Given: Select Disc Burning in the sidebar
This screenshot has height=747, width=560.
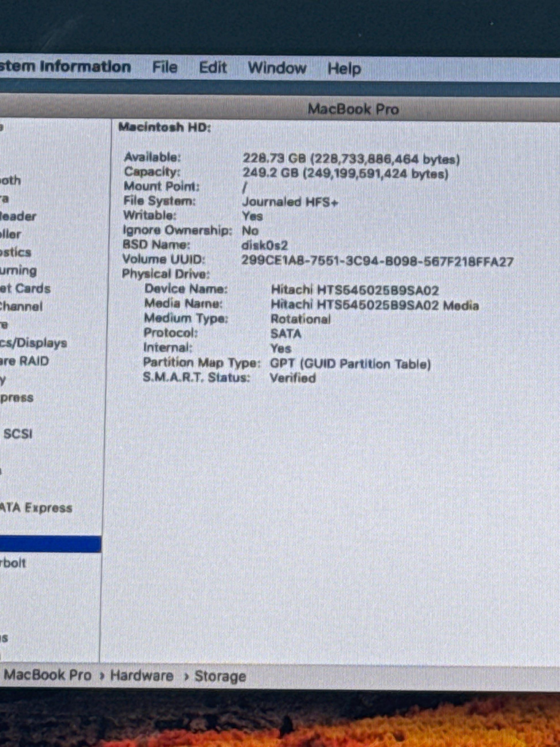Looking at the screenshot, I should pyautogui.click(x=18, y=271).
